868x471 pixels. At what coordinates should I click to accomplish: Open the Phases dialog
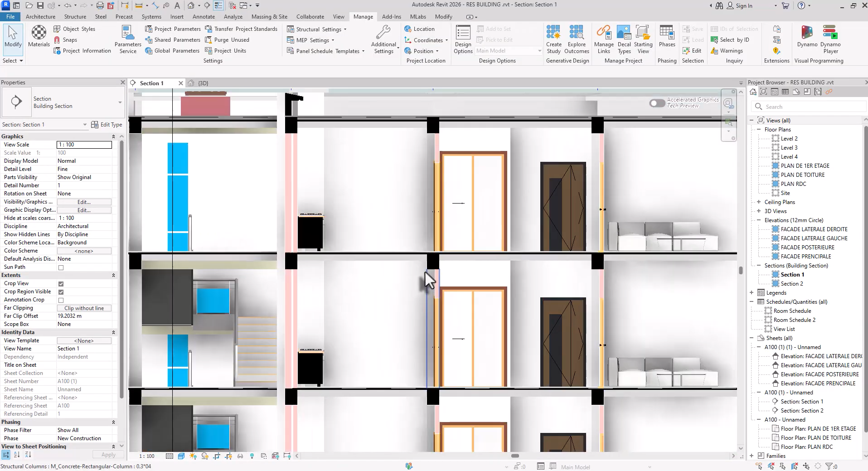666,39
